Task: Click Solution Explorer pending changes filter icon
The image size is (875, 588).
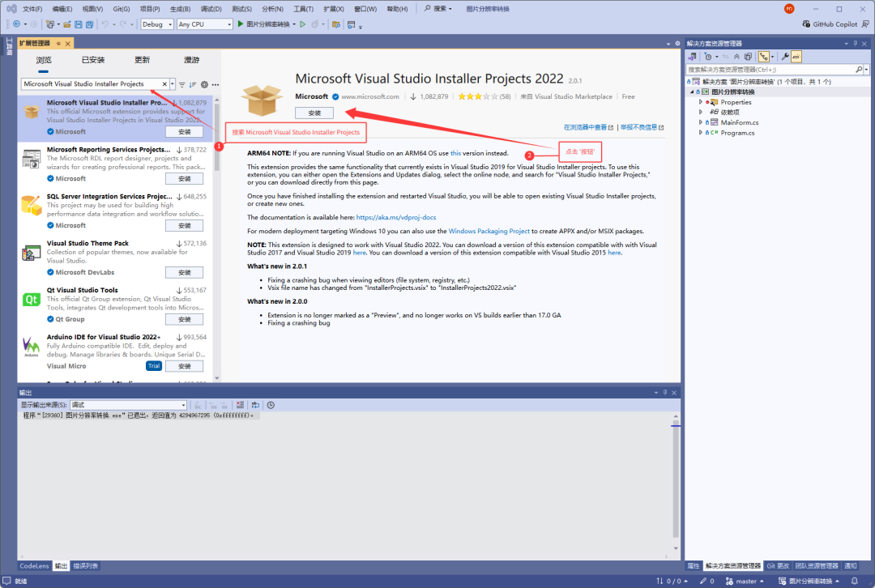Action: click(708, 57)
